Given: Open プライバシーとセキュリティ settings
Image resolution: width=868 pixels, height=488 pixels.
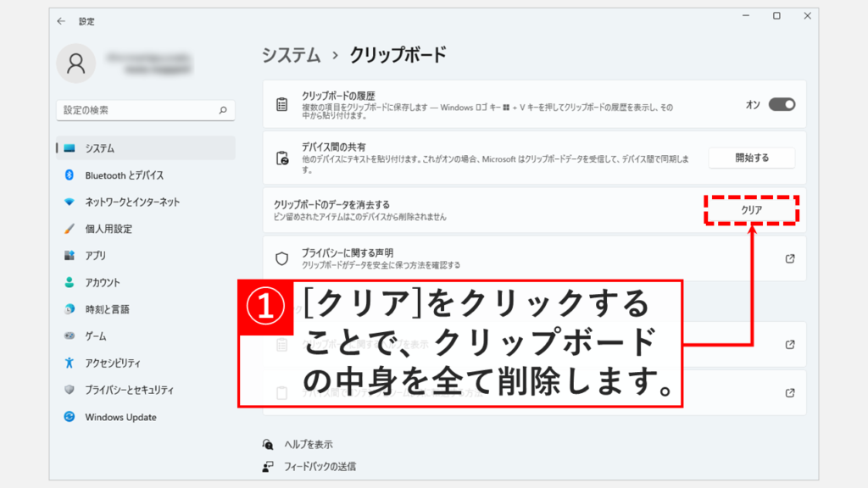Looking at the screenshot, I should pyautogui.click(x=129, y=390).
